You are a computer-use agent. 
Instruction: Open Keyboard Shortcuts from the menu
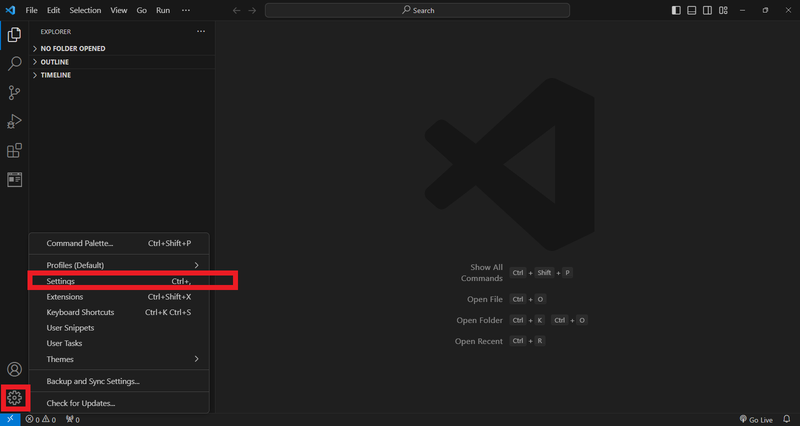[119, 312]
